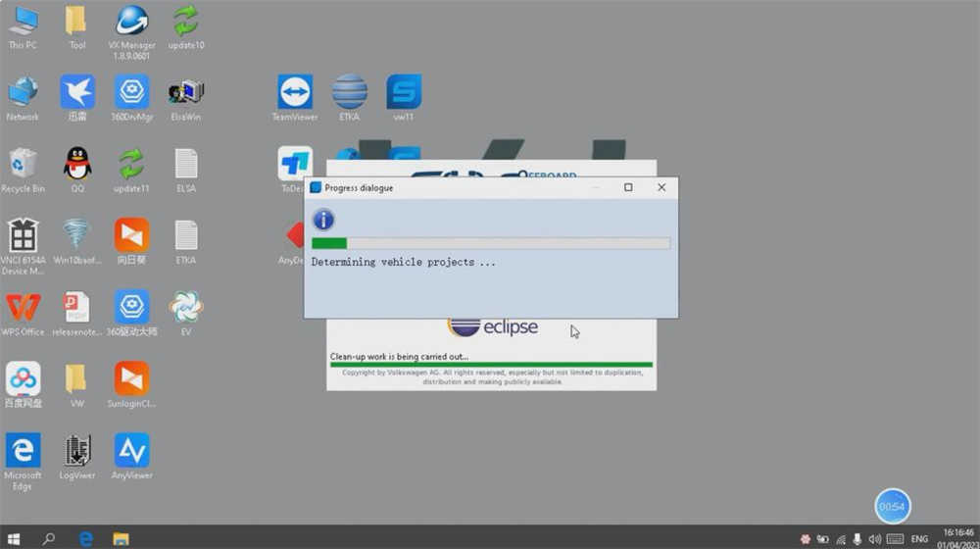Screen dimensions: 980x549
Task: Close the Progress dialogue window
Action: pos(661,187)
